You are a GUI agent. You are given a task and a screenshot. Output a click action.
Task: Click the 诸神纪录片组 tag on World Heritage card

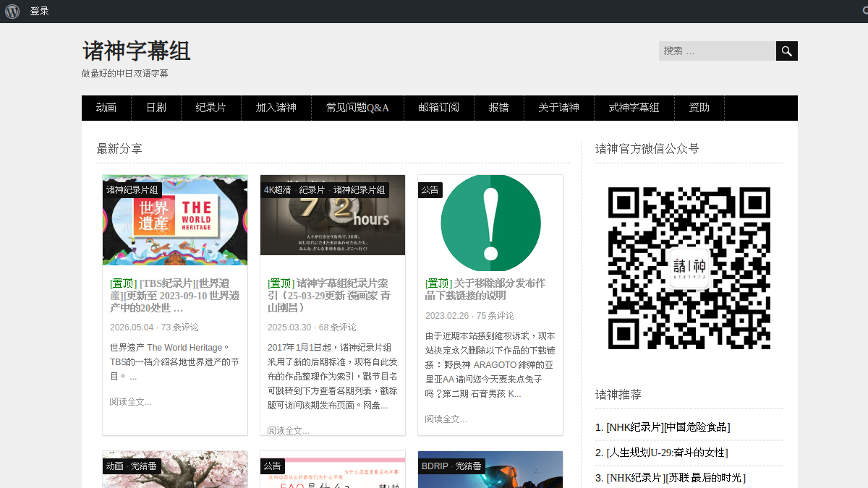point(132,189)
